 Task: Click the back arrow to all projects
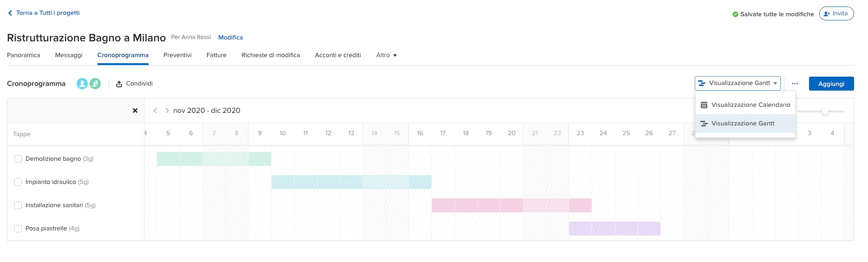tap(10, 13)
